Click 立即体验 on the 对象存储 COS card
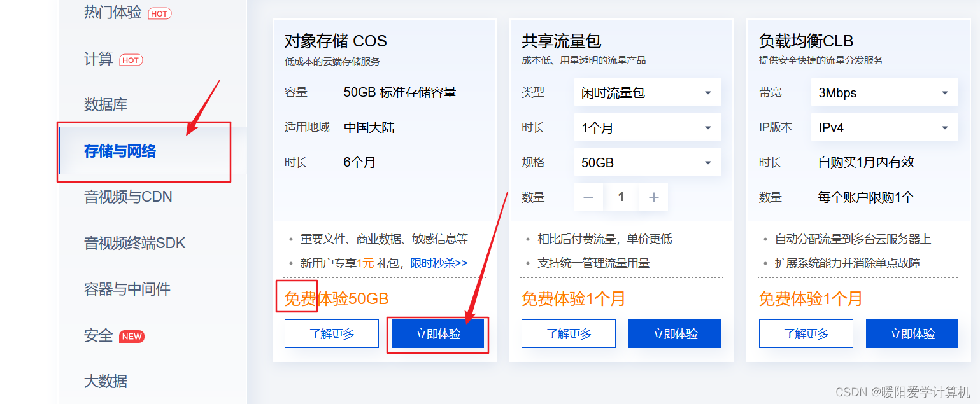This screenshot has height=404, width=980. click(437, 333)
